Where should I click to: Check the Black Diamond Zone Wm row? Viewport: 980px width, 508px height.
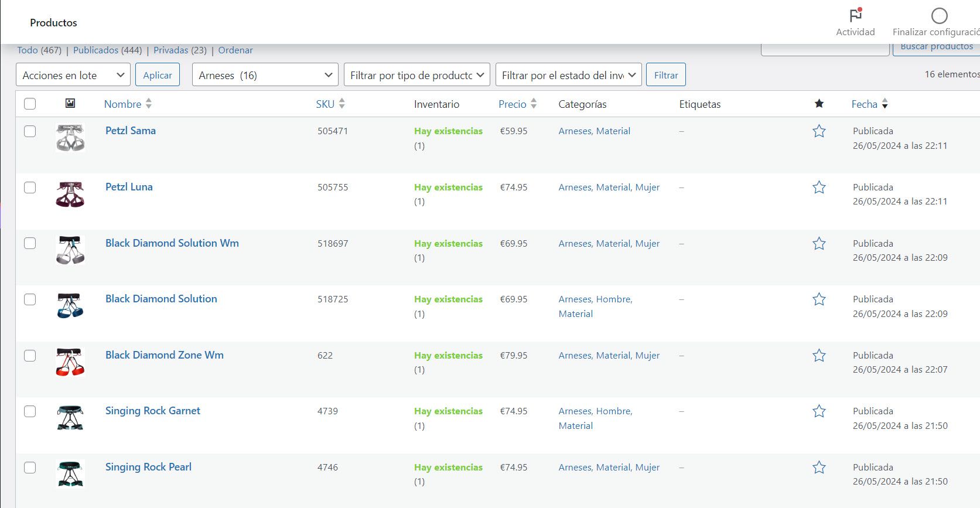30,356
